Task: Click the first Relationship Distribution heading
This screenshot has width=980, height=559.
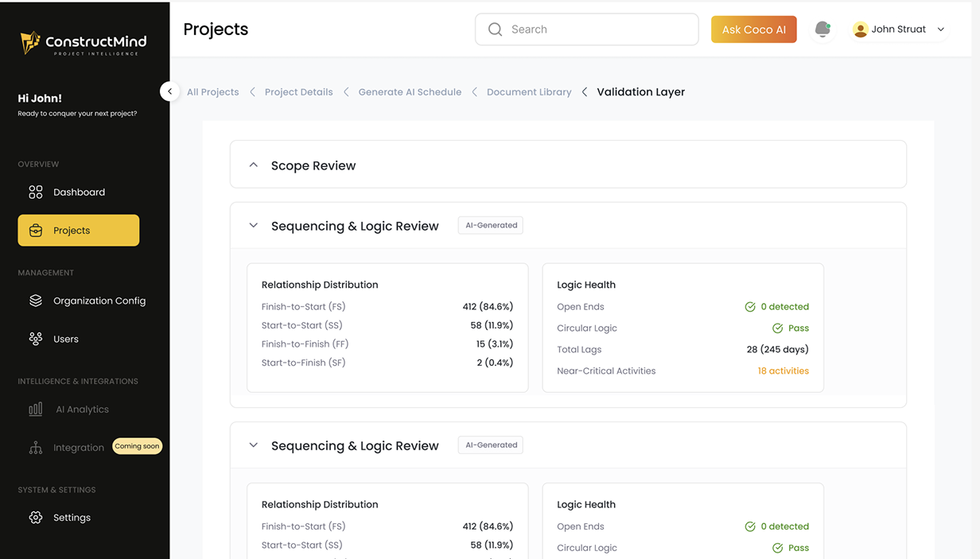Action: (320, 285)
